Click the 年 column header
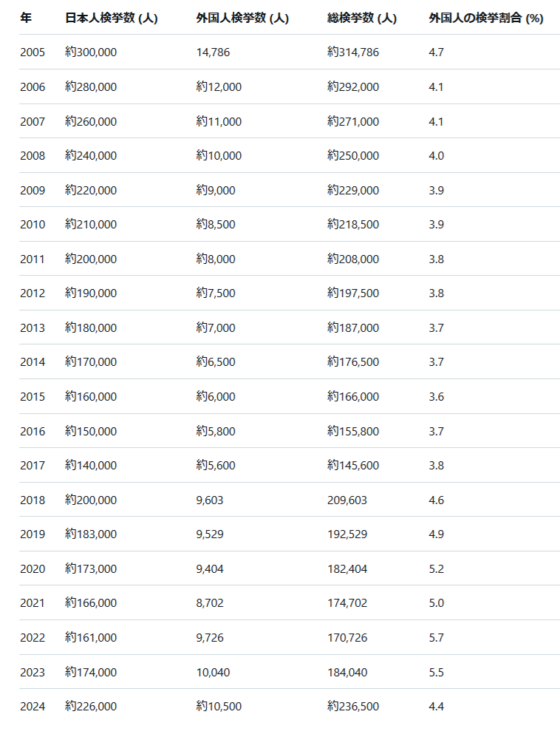Screen dimensions: 560x737 point(26,18)
